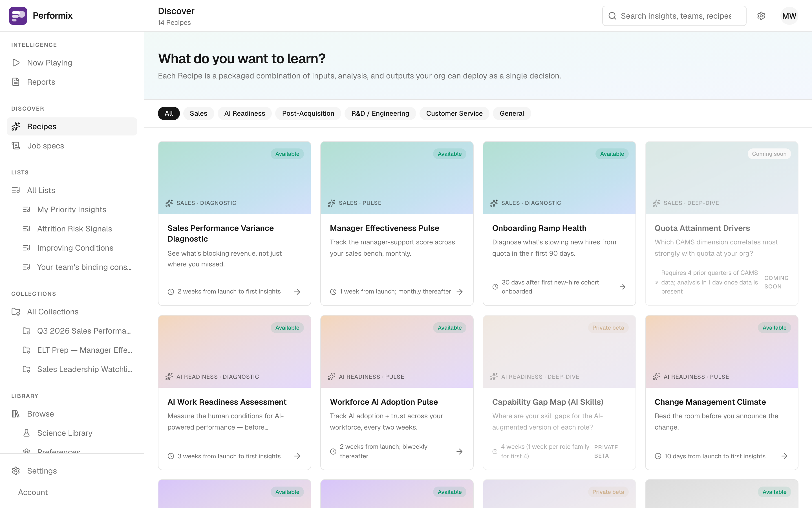Click the Browse library books icon
812x508 pixels.
(16, 414)
